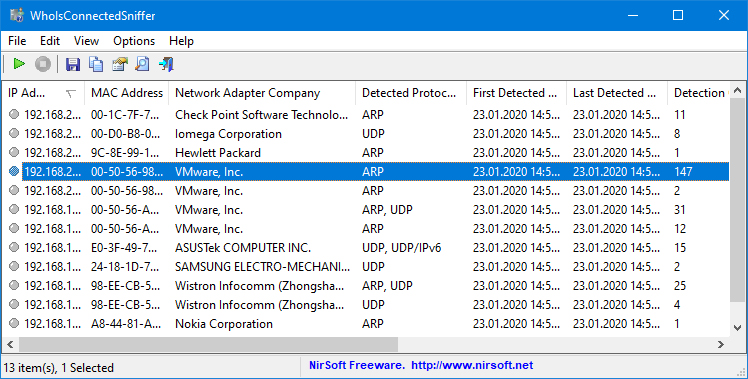Open the properties toolbar icon
Viewport: 748px width, 379px height.
click(120, 64)
